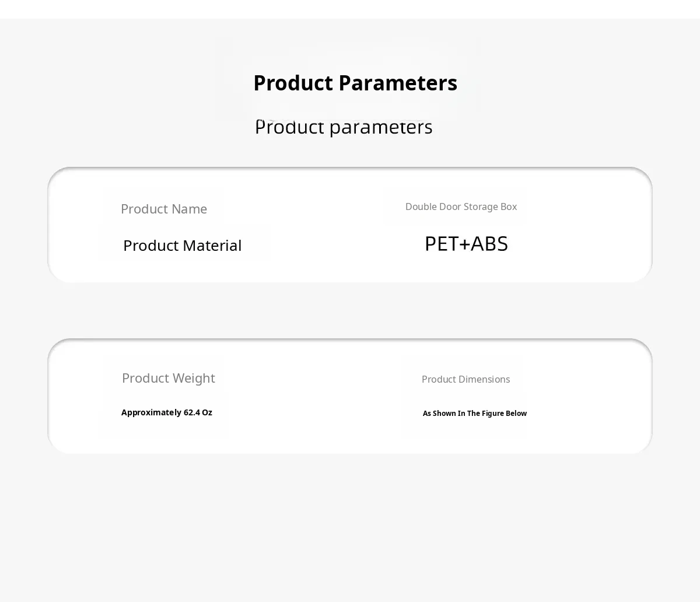Click the Double Door Storage Box text

coord(461,206)
